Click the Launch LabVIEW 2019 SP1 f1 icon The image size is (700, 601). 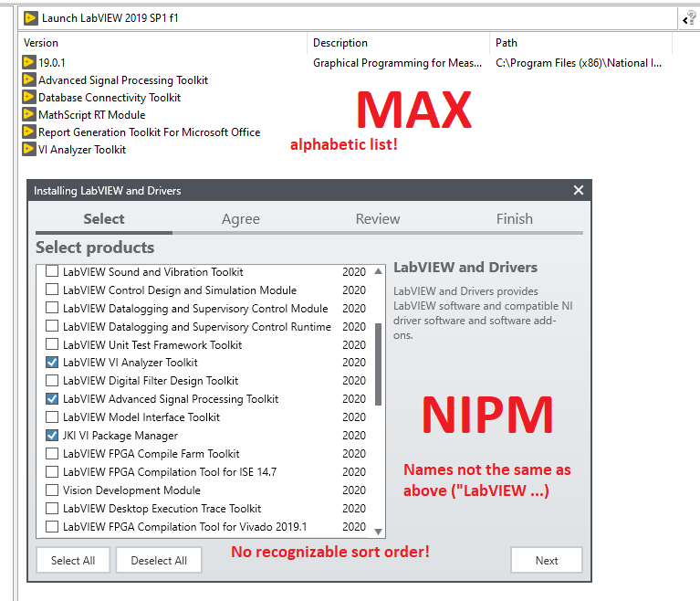click(x=30, y=18)
